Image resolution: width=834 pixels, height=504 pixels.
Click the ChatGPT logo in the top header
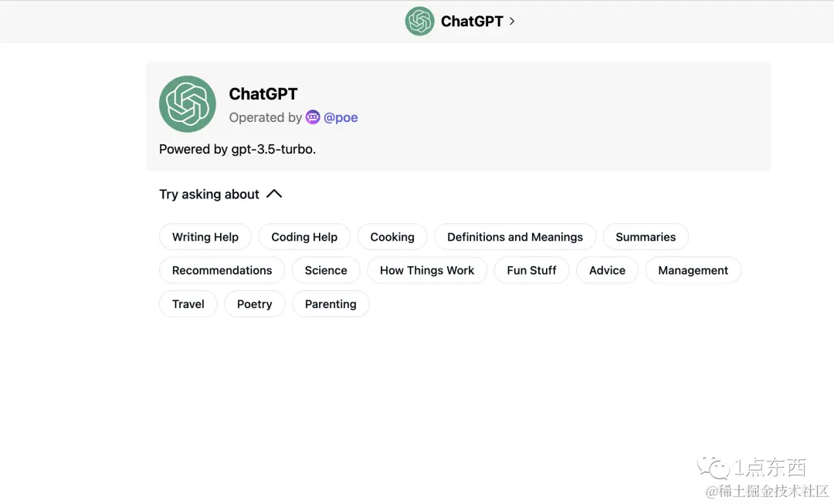tap(419, 21)
